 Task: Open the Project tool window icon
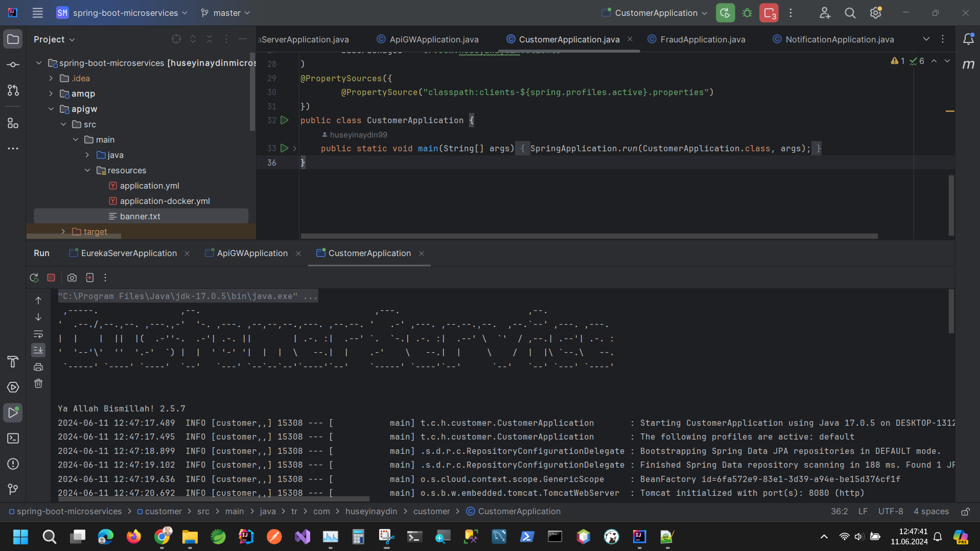[x=13, y=39]
